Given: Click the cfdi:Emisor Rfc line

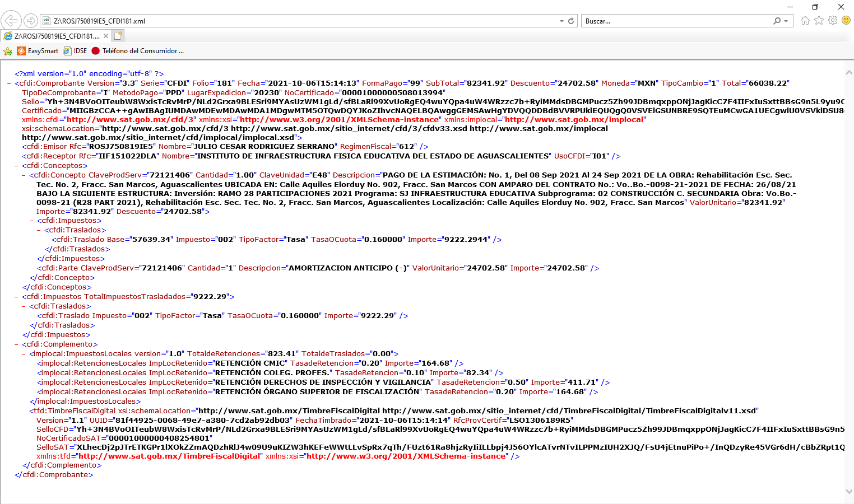Looking at the screenshot, I should 225,147.
